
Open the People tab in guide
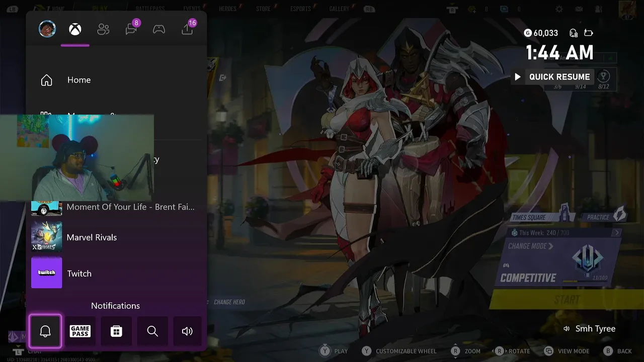tap(103, 30)
